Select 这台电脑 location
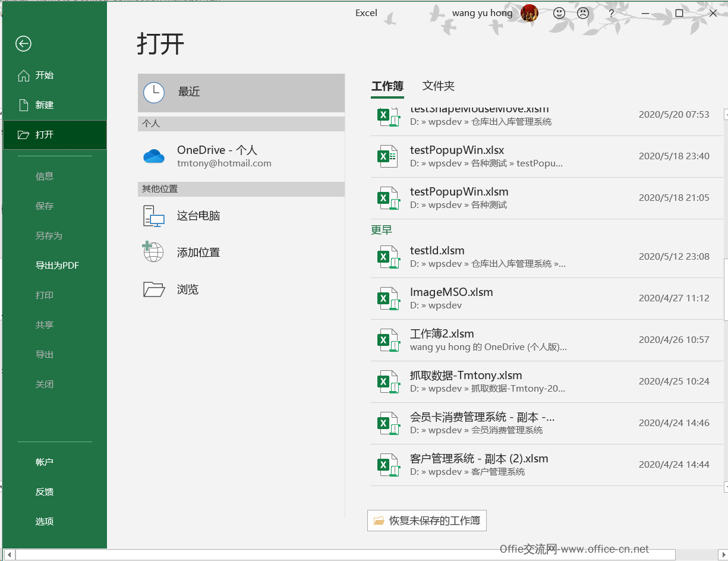 [241, 216]
